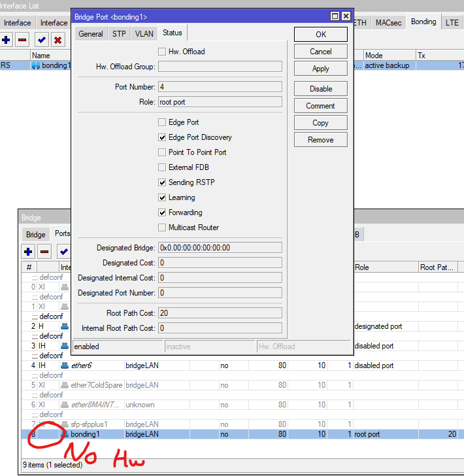Click the Remove button
464x476 pixels.
321,140
